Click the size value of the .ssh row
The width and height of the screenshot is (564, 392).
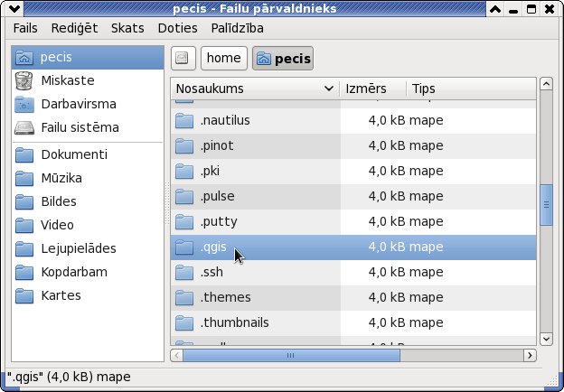click(387, 273)
